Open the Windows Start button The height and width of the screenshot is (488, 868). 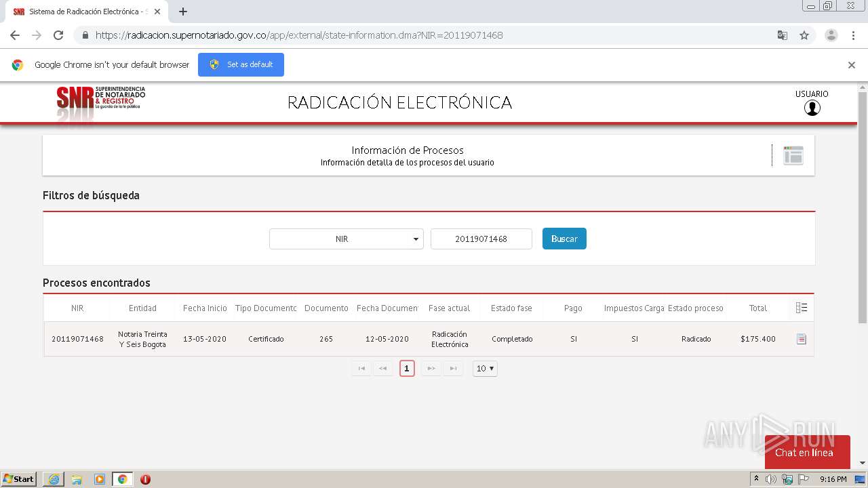(x=19, y=479)
